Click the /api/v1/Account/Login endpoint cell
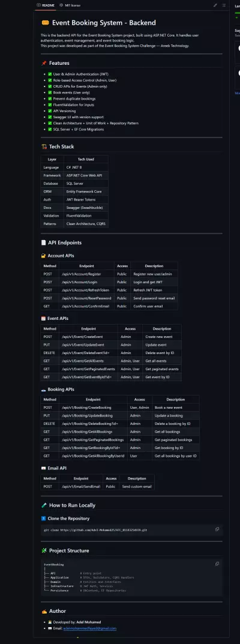The image size is (240, 644). point(86,282)
